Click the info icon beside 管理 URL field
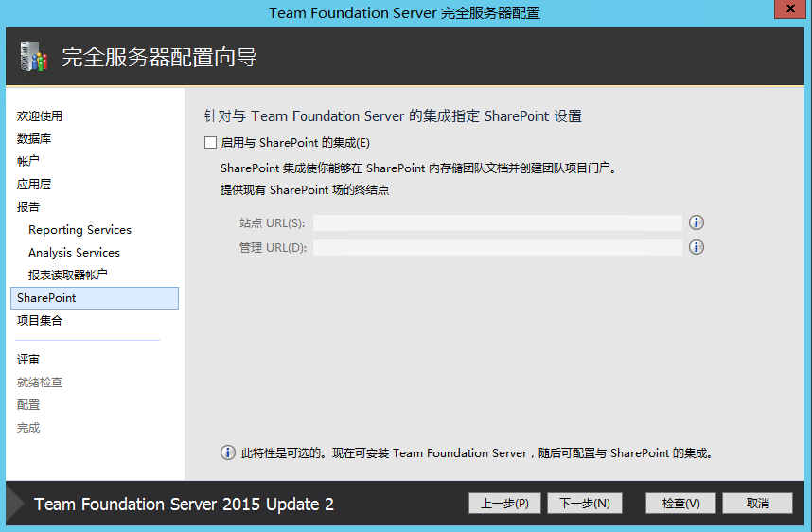812x532 pixels. pyautogui.click(x=696, y=247)
